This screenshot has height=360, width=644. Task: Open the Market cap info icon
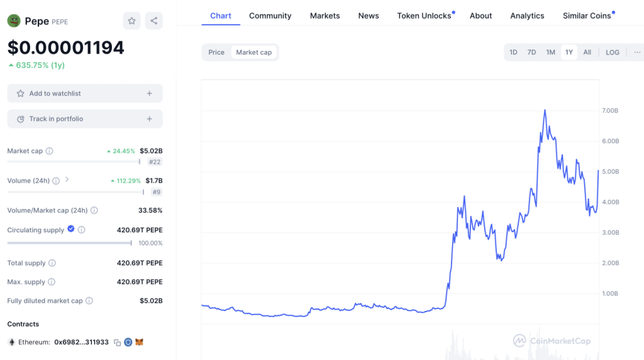(49, 151)
